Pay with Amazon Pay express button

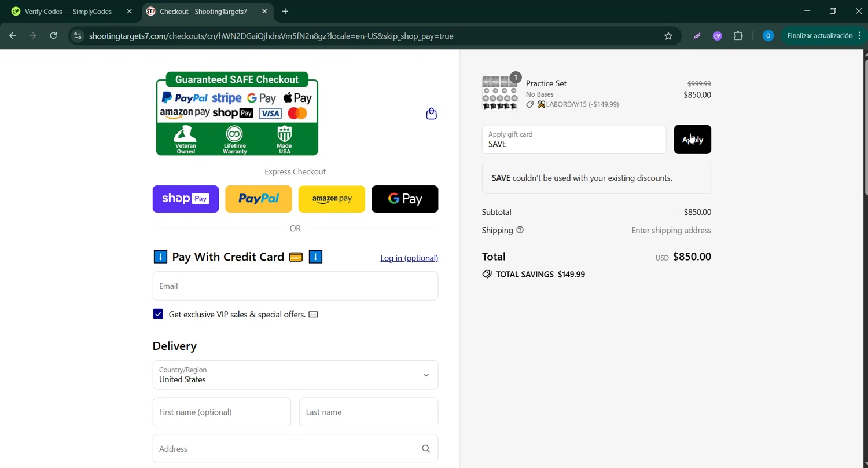pyautogui.click(x=332, y=199)
